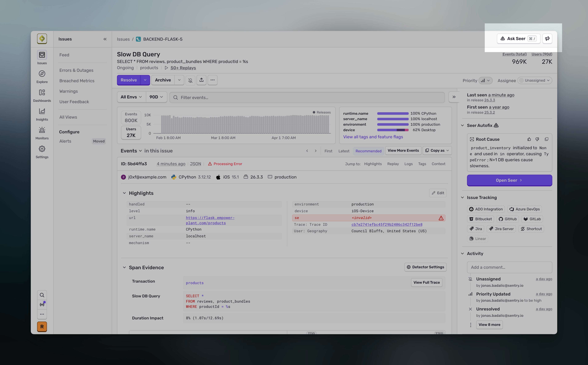Copy the Root Cause analysis text
Screen dimensions: 588x365
point(546,139)
